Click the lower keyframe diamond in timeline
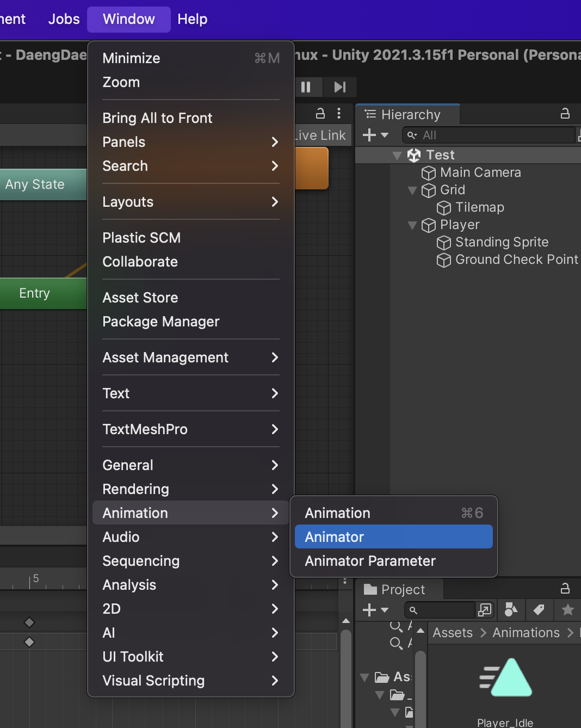Viewport: 581px width, 728px height. click(29, 642)
